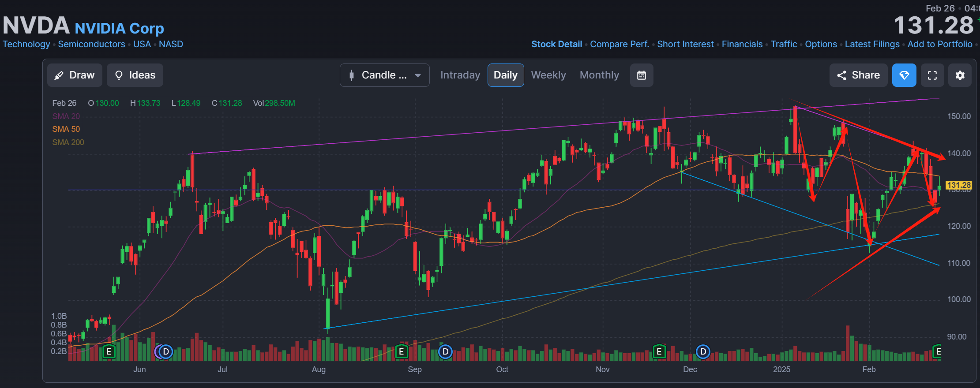Share this chart
The image size is (980, 388).
coord(859,75)
